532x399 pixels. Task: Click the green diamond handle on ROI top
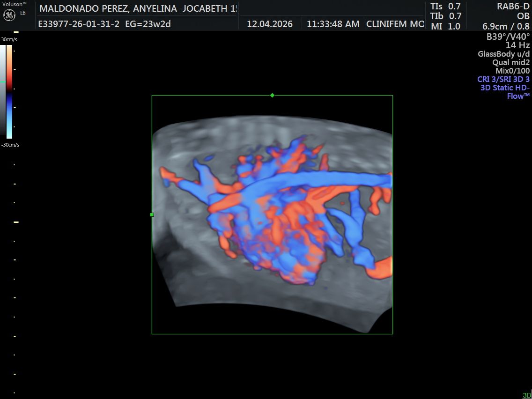click(272, 96)
